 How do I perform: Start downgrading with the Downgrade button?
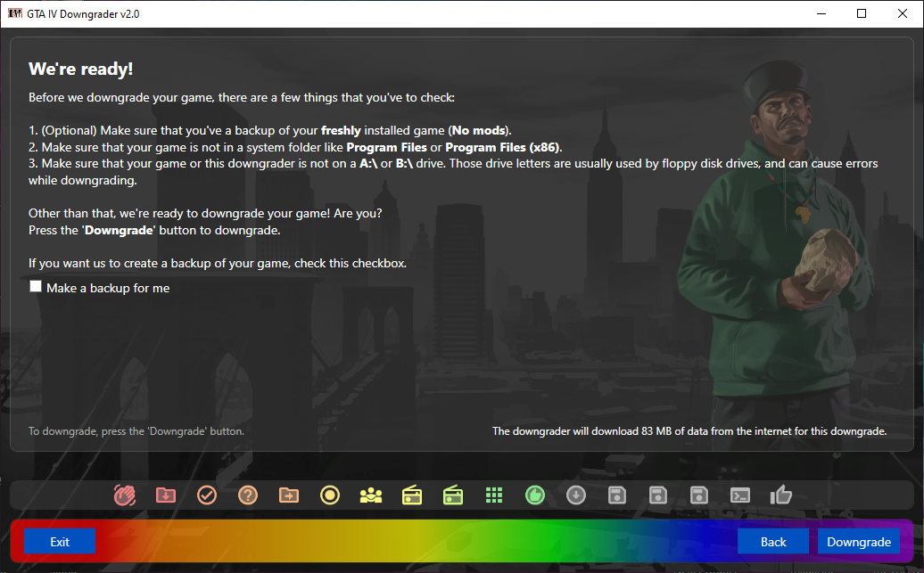tap(859, 542)
